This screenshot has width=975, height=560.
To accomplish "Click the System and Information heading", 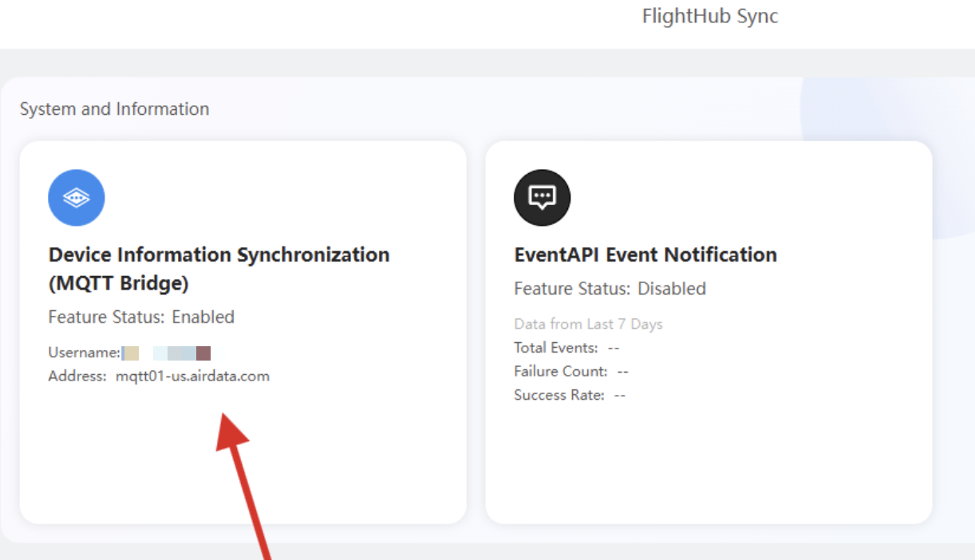I will pyautogui.click(x=115, y=109).
